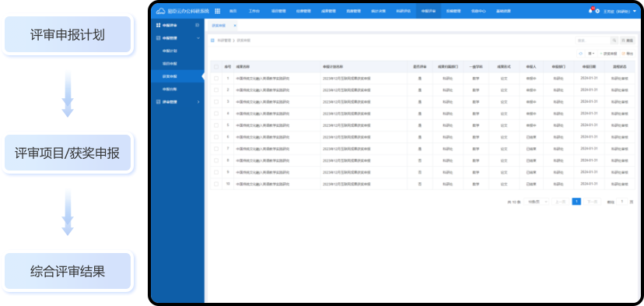The image size is (644, 306).
Task: Tick the select-all checkbox in table header
Action: pos(216,67)
